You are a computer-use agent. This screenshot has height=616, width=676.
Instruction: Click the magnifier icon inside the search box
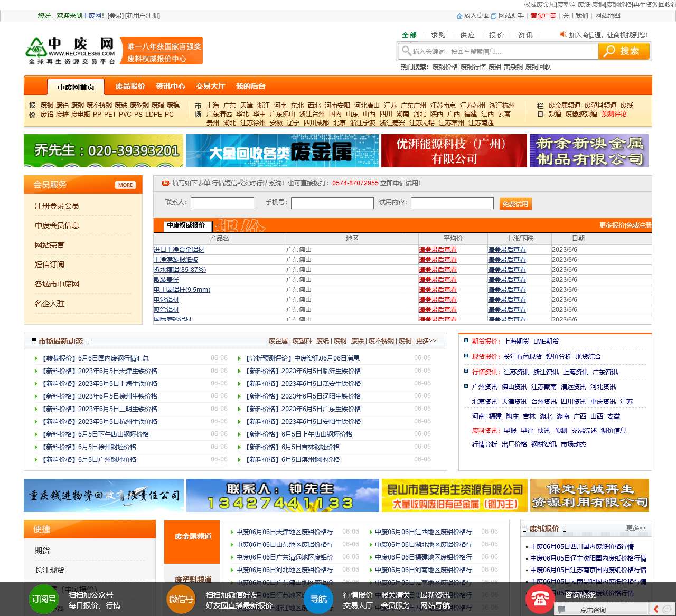pos(406,51)
